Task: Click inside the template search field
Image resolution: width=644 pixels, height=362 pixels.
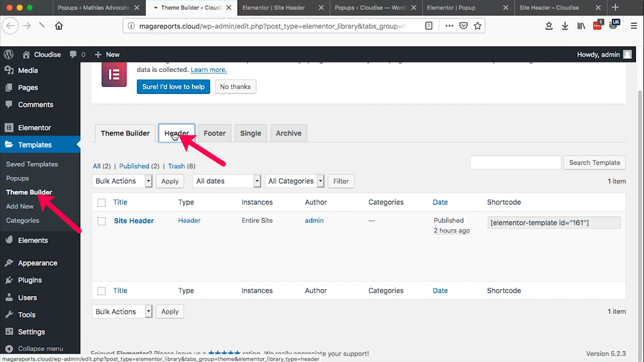Action: point(516,163)
